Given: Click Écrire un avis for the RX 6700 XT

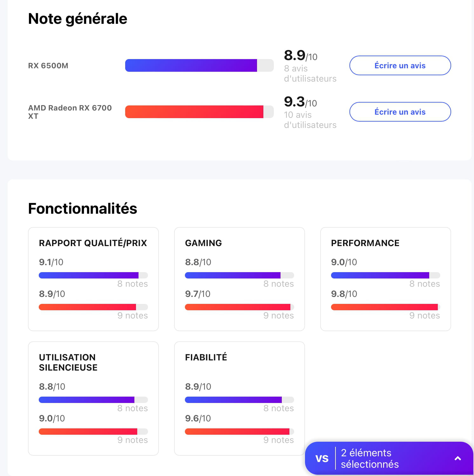Looking at the screenshot, I should click(x=400, y=112).
